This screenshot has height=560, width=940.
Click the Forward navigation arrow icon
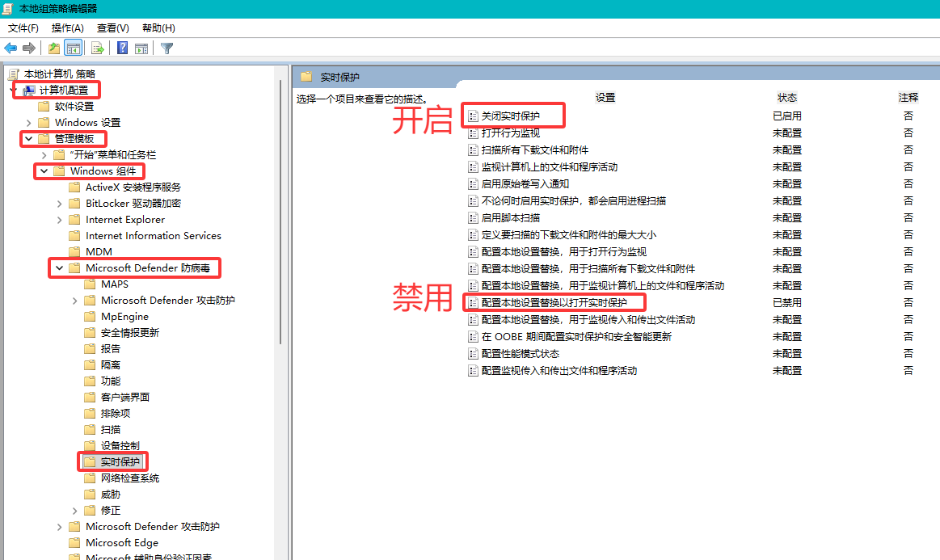30,48
